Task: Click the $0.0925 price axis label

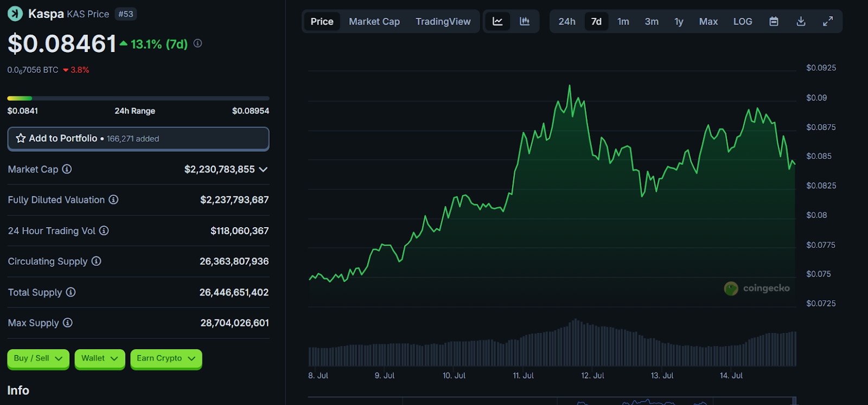Action: [821, 68]
